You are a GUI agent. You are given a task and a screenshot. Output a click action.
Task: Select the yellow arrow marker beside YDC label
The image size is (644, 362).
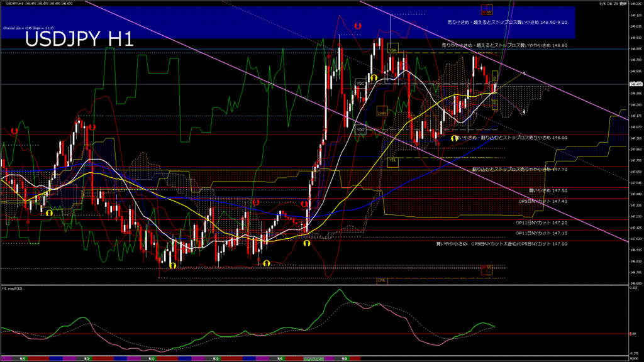coord(374,77)
